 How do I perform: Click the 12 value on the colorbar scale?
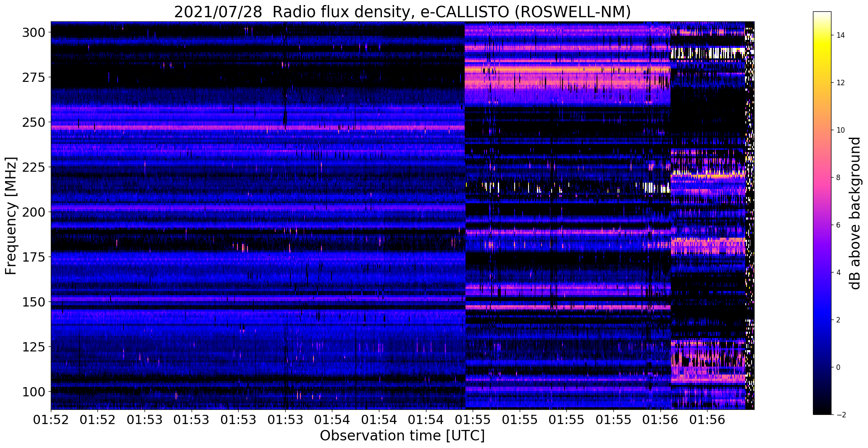coord(841,83)
